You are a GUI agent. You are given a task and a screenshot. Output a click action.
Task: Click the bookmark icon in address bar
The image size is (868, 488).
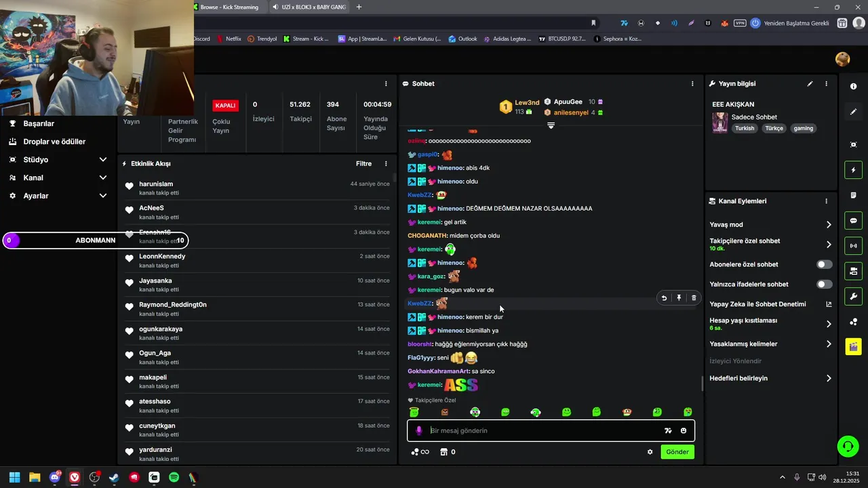593,23
